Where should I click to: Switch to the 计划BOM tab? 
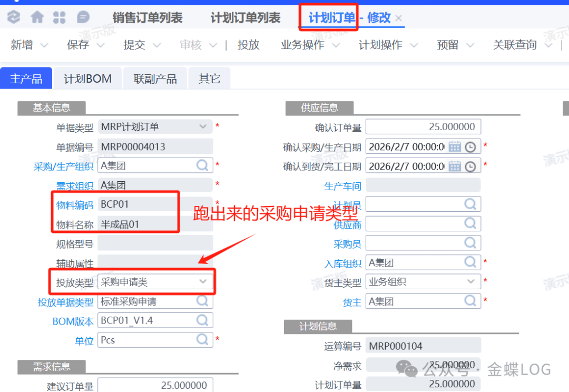click(x=88, y=79)
